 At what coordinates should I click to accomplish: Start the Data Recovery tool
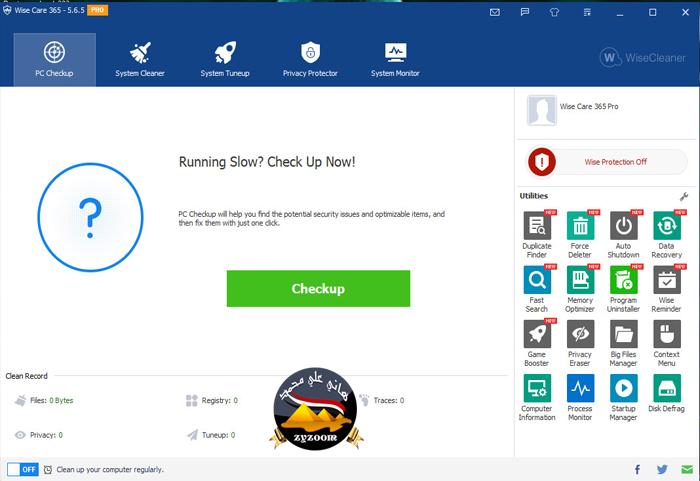click(x=667, y=234)
